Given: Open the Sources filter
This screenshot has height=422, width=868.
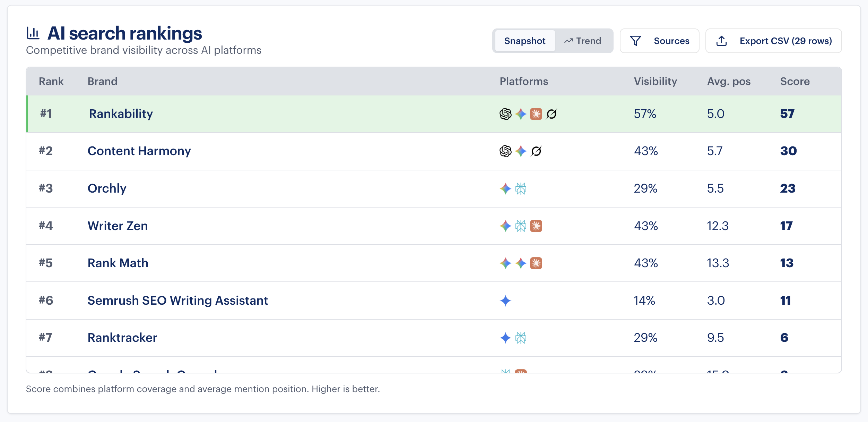Looking at the screenshot, I should click(x=659, y=41).
